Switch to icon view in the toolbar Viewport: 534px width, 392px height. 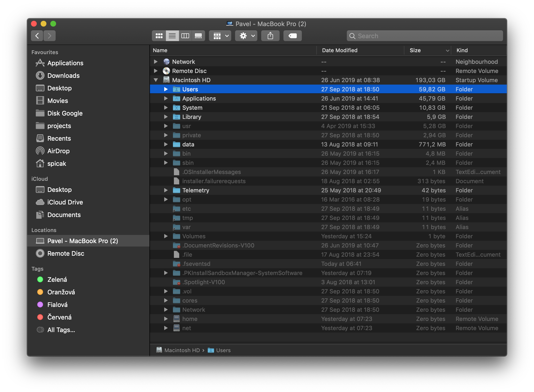point(159,36)
